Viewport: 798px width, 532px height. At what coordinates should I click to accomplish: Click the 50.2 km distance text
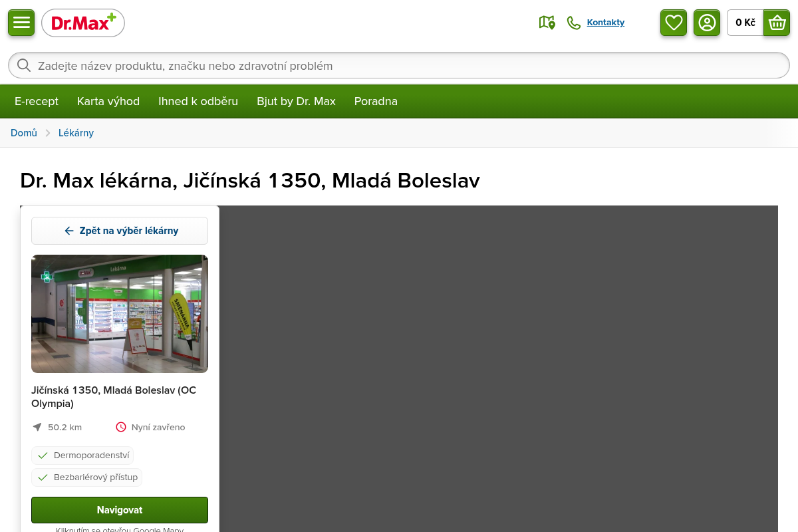[65, 427]
